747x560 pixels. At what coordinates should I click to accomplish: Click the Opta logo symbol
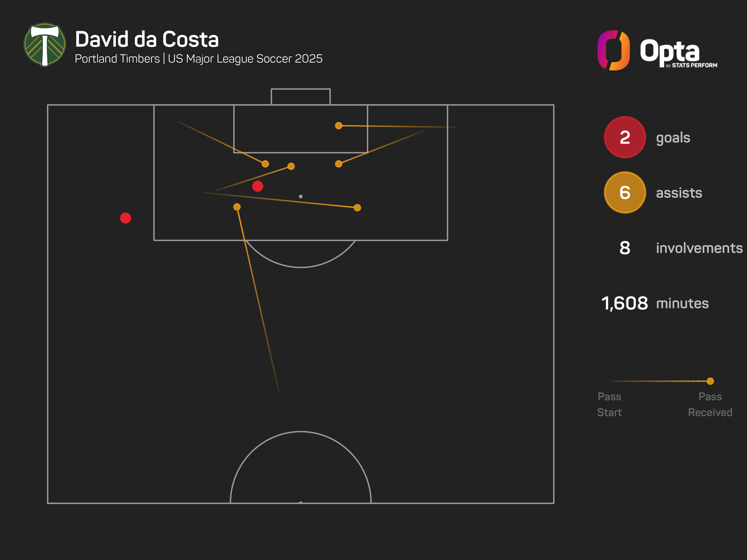[613, 50]
